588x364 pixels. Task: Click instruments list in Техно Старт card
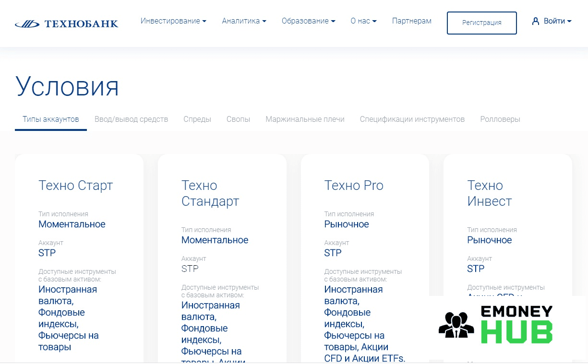[69, 318]
